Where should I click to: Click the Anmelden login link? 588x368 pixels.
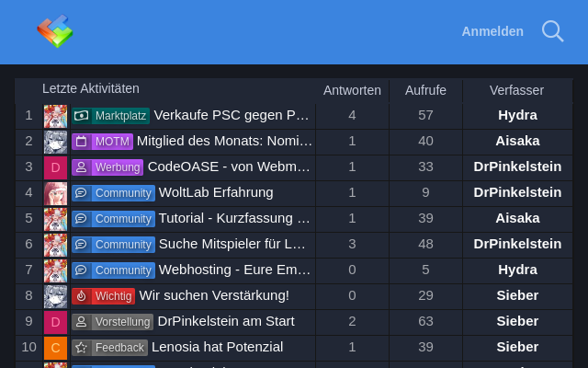[492, 31]
